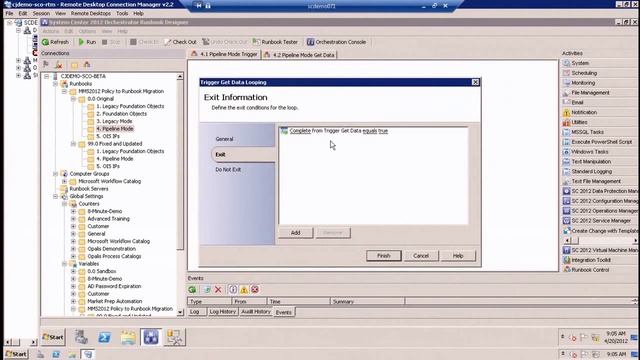Click the Add button
This screenshot has width=640, height=360.
point(296,233)
